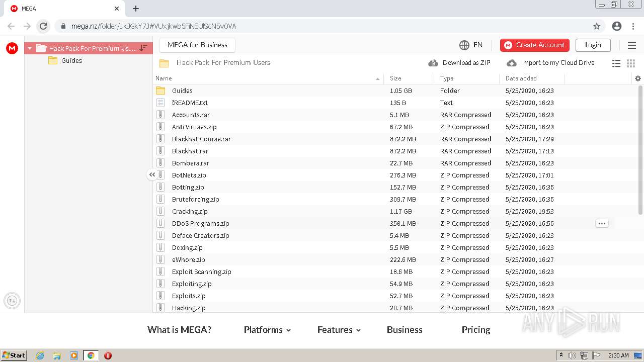Click the sort order icon beside folder name
The image size is (644, 362).
tap(143, 48)
